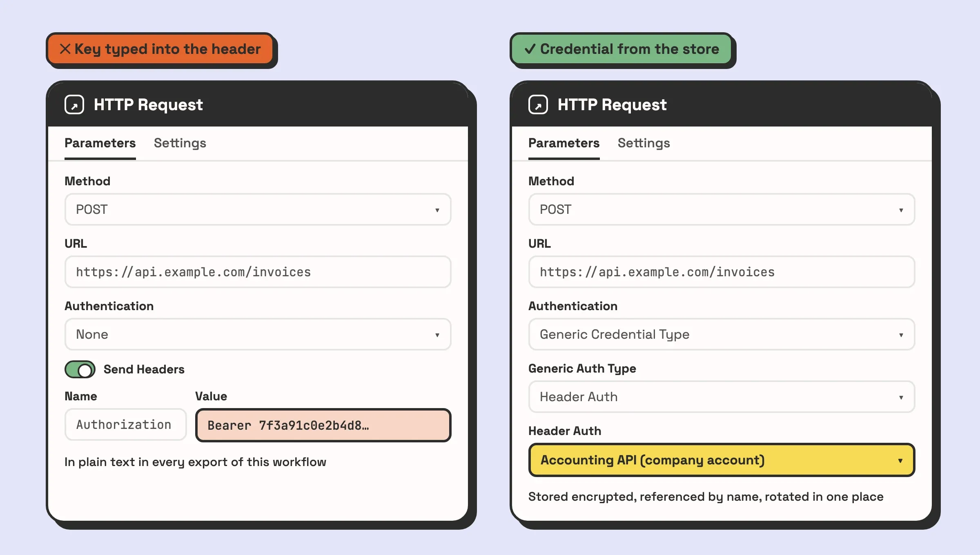Select Parameters tab in right panel

click(564, 143)
